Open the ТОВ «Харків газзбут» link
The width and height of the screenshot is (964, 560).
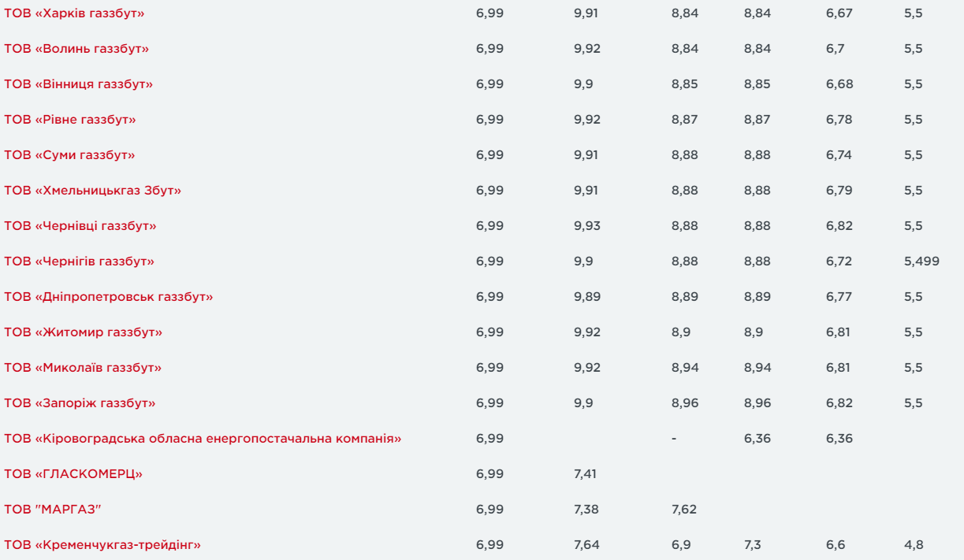pyautogui.click(x=74, y=13)
